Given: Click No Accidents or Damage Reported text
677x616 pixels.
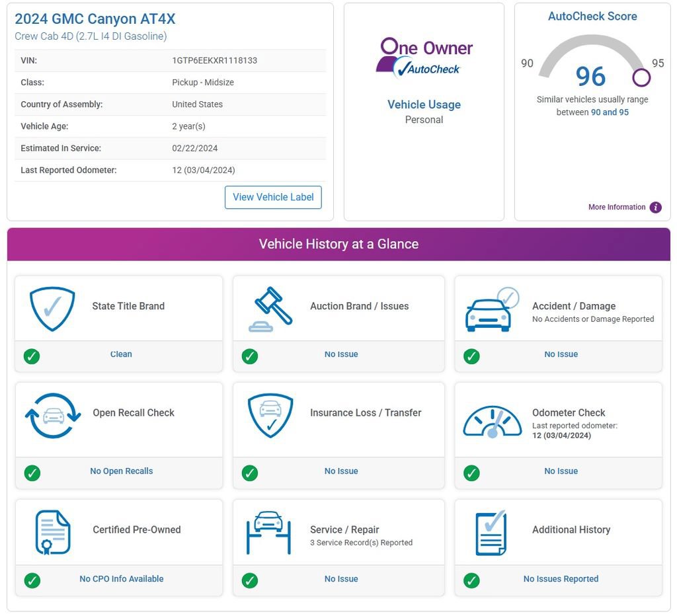Looking at the screenshot, I should [x=593, y=319].
